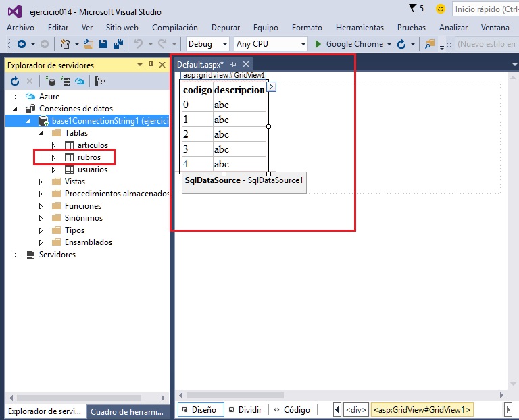This screenshot has height=420, width=519.
Task: Select the SqlDataSource1 control
Action: (x=244, y=182)
